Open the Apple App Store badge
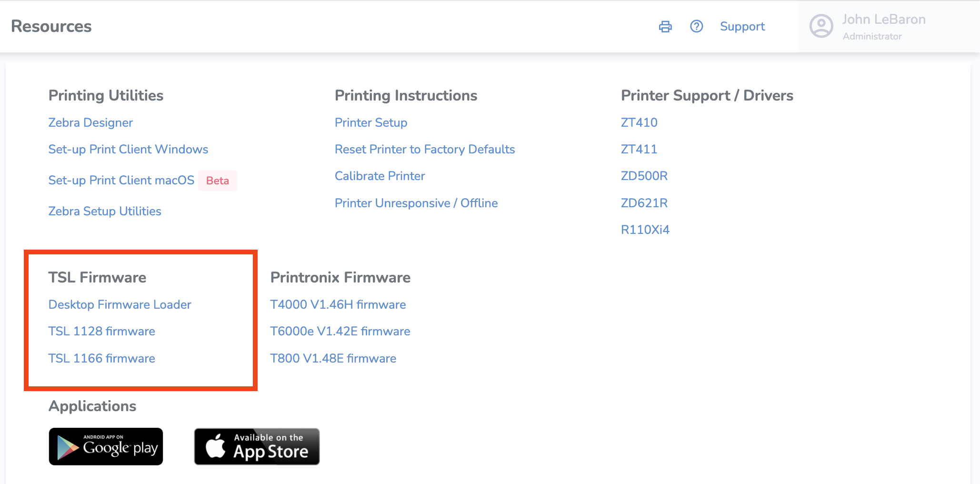 (257, 446)
